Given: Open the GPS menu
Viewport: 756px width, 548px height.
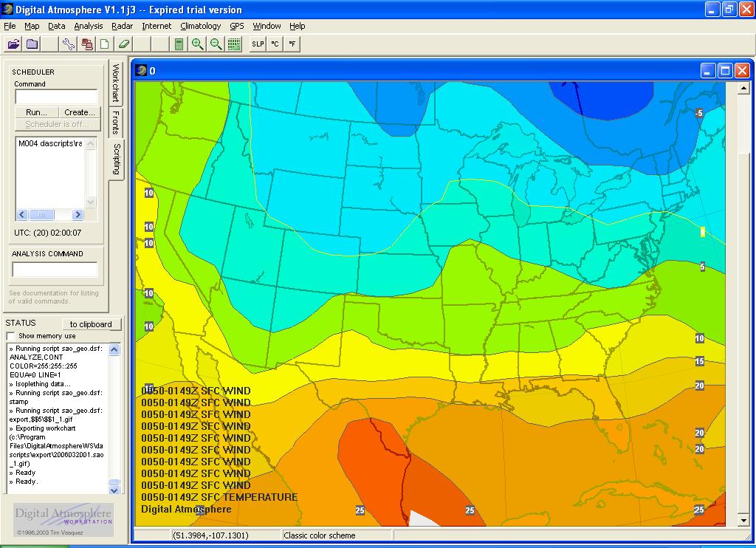Looking at the screenshot, I should coord(237,26).
